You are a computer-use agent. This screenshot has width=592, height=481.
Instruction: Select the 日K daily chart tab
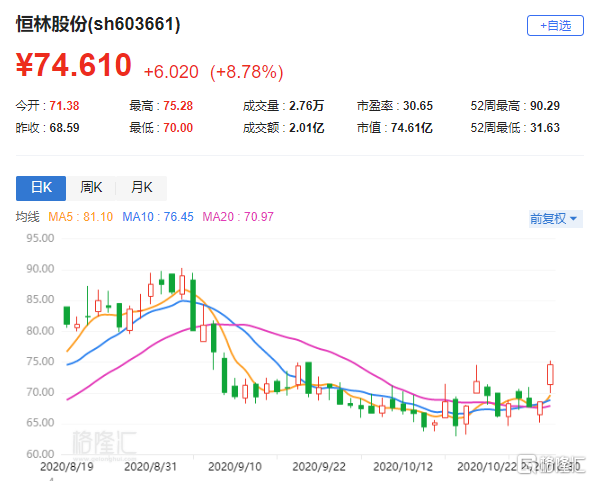point(41,188)
